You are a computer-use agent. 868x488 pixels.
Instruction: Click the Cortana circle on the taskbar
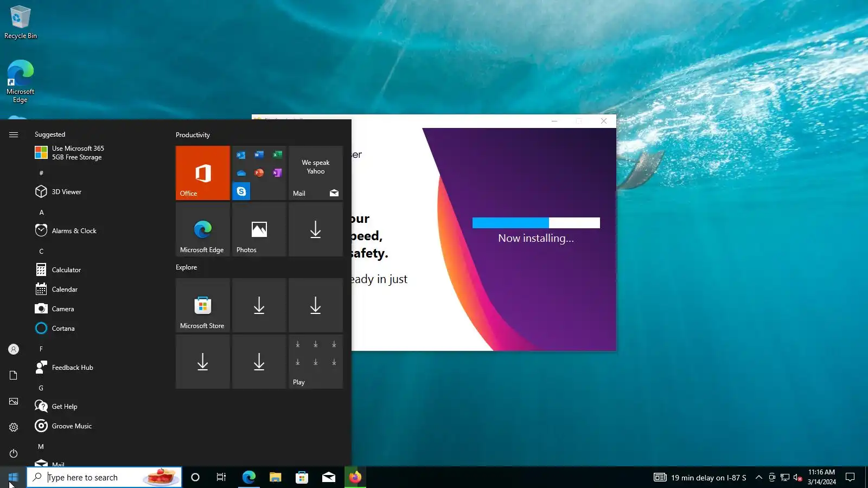[x=195, y=477]
